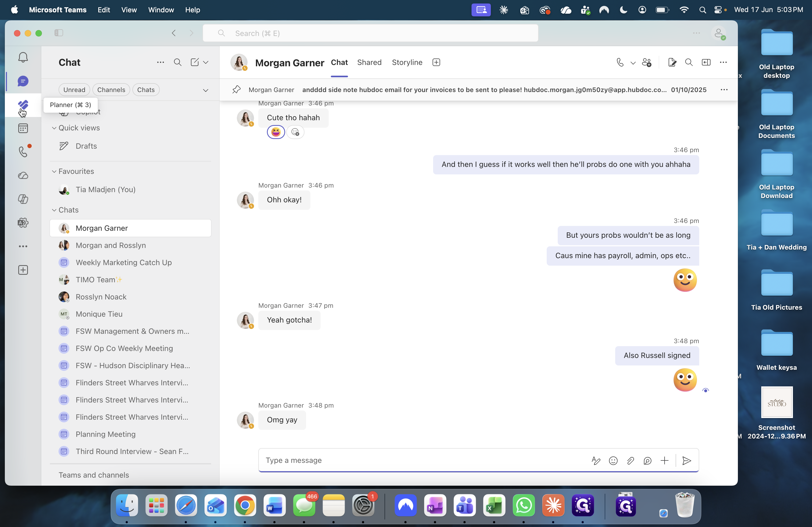The width and height of the screenshot is (812, 527).
Task: Show more apps via the sidebar ellipsis
Action: point(23,246)
